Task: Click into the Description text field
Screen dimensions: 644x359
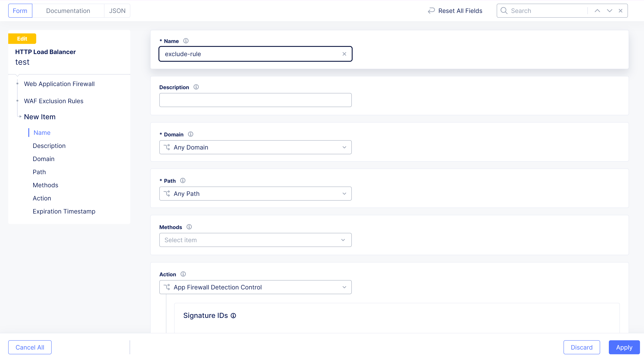Action: point(255,100)
